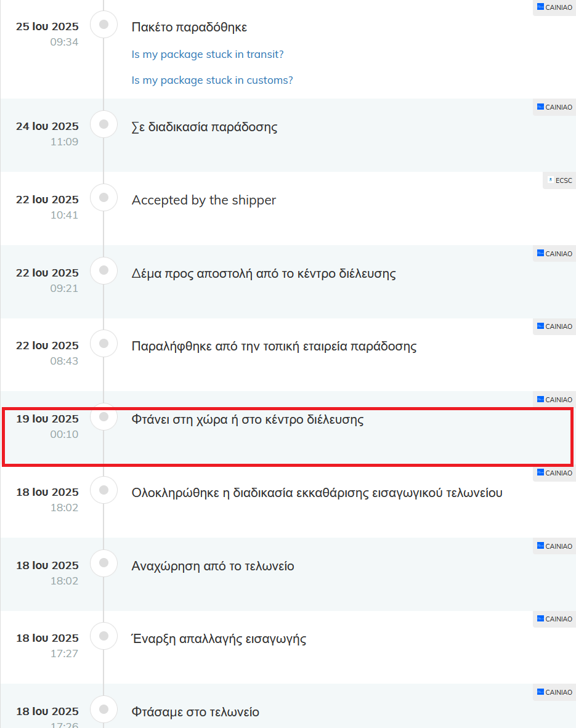The image size is (576, 728).
Task: Click the ECSC carrier badge
Action: [x=559, y=180]
